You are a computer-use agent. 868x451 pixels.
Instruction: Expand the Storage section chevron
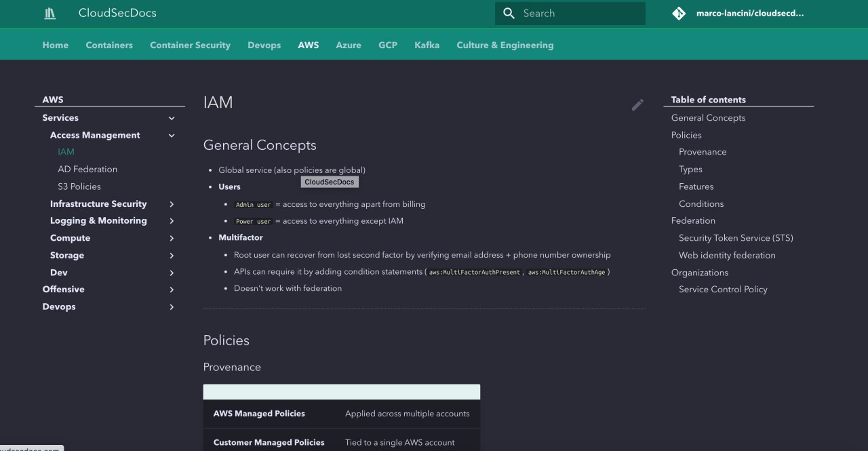[172, 256]
